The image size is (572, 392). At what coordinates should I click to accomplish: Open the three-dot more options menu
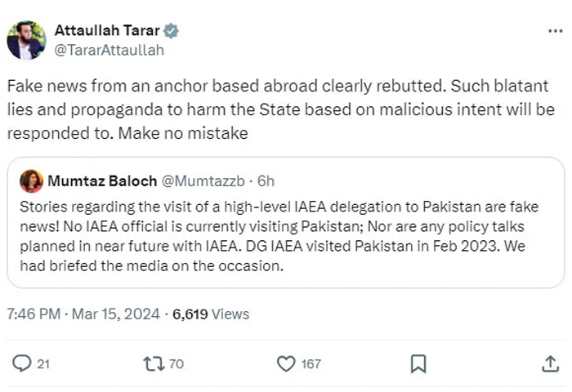[554, 31]
